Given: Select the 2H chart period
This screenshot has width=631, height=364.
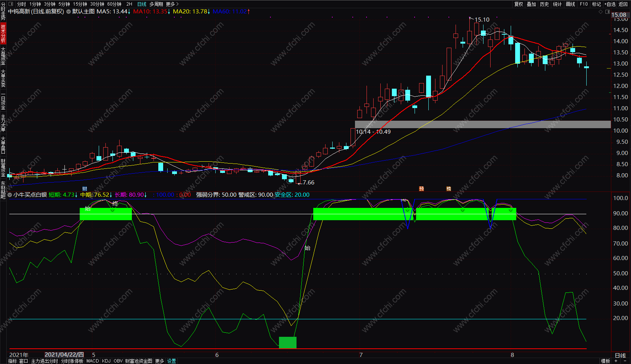Looking at the screenshot, I should (129, 4).
